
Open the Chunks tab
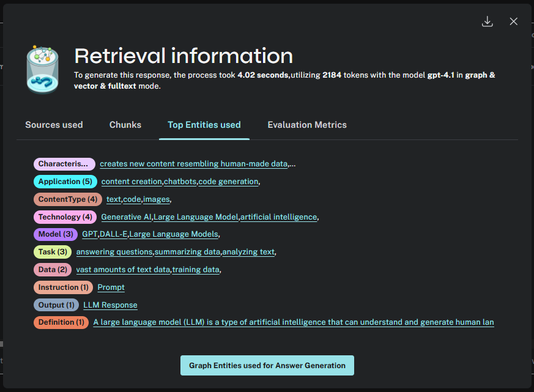[x=125, y=125]
